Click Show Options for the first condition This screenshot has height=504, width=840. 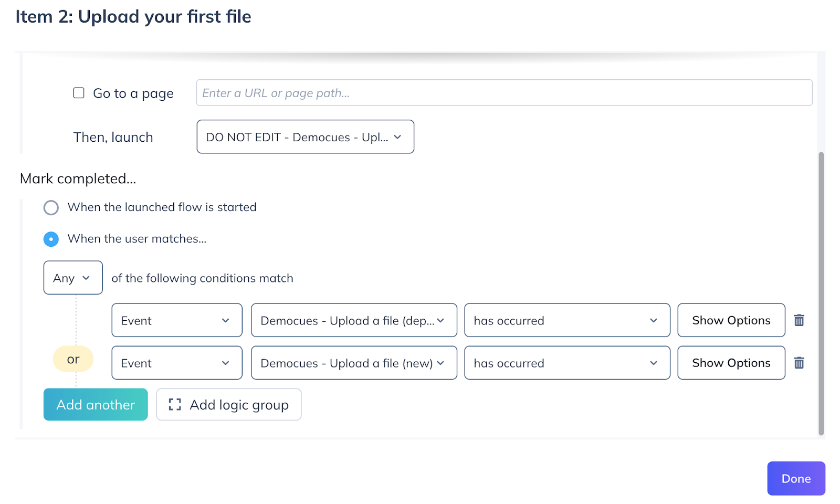731,320
